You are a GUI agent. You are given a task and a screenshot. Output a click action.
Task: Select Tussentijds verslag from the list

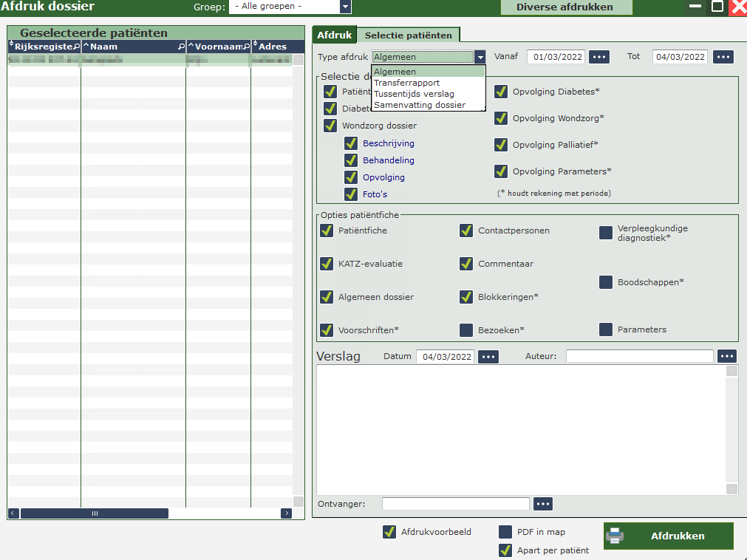coord(414,94)
